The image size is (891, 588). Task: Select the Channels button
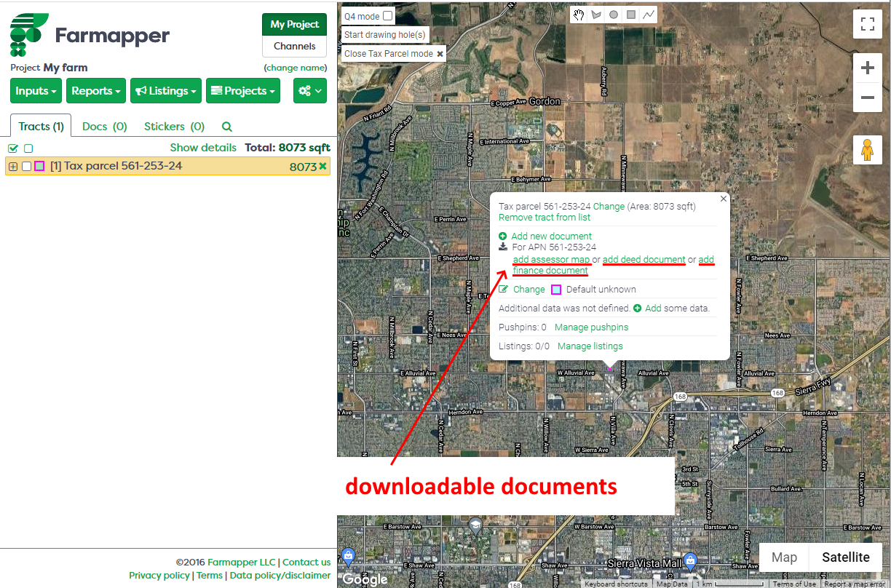[x=294, y=46]
